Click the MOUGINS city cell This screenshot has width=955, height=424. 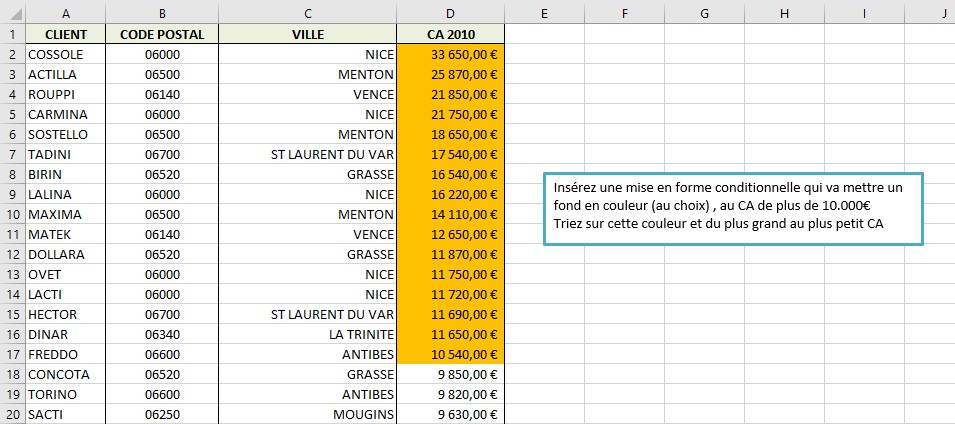[x=307, y=414]
